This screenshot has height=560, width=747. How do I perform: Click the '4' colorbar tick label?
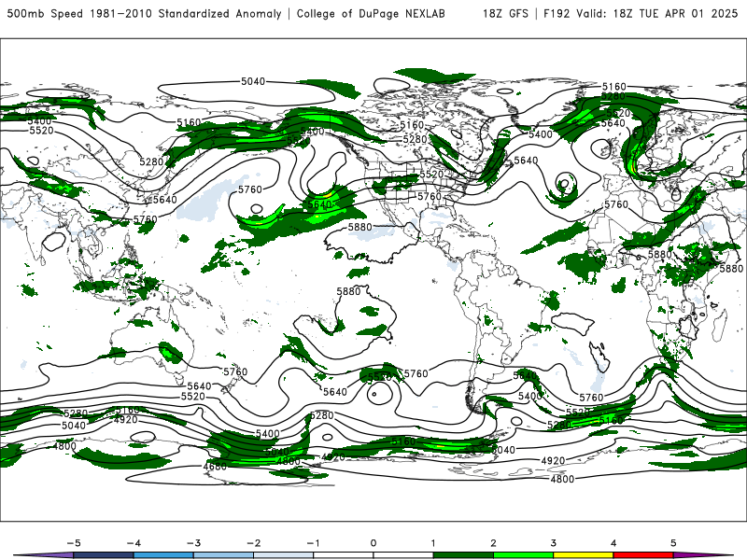pos(613,543)
